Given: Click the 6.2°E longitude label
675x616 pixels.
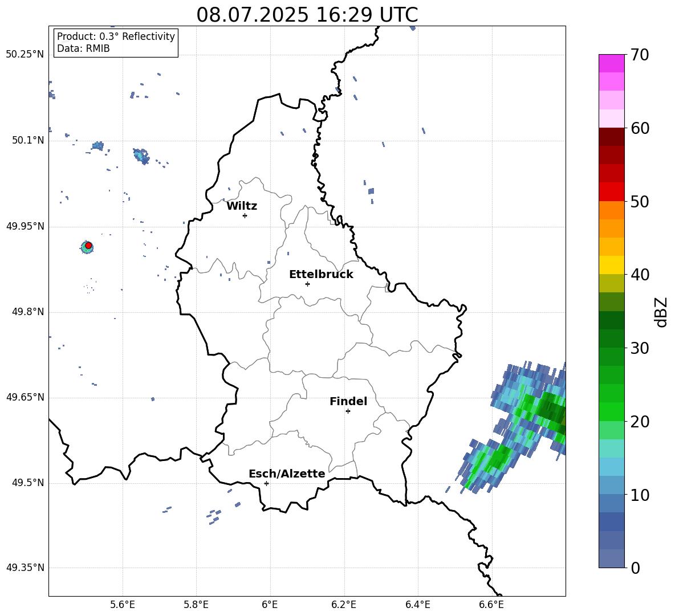Looking at the screenshot, I should pos(344,605).
